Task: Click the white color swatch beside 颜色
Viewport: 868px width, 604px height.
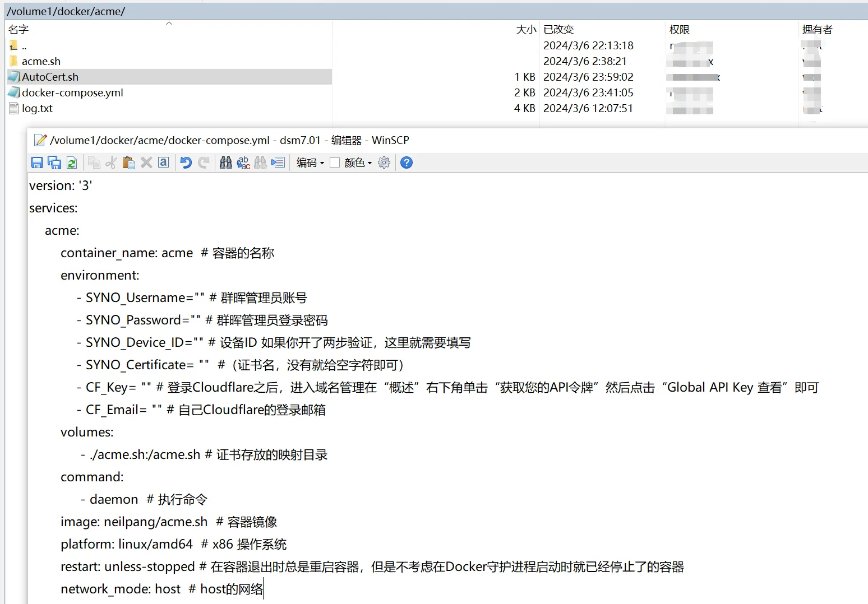Action: coord(335,162)
